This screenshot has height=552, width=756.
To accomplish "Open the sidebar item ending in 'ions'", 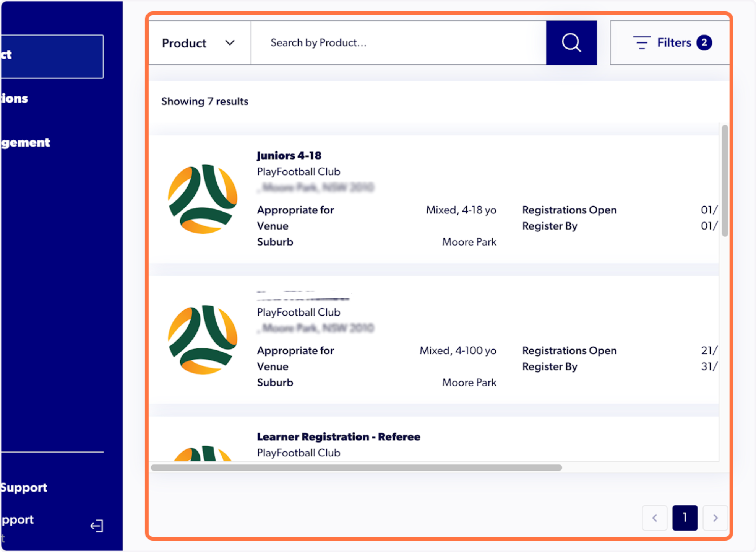I will pyautogui.click(x=14, y=98).
